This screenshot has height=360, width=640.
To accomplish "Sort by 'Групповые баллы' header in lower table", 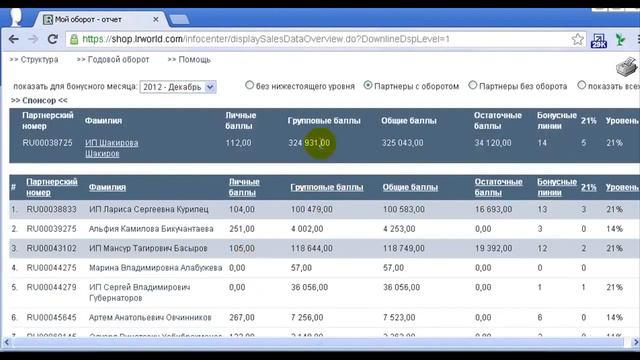I will point(327,187).
